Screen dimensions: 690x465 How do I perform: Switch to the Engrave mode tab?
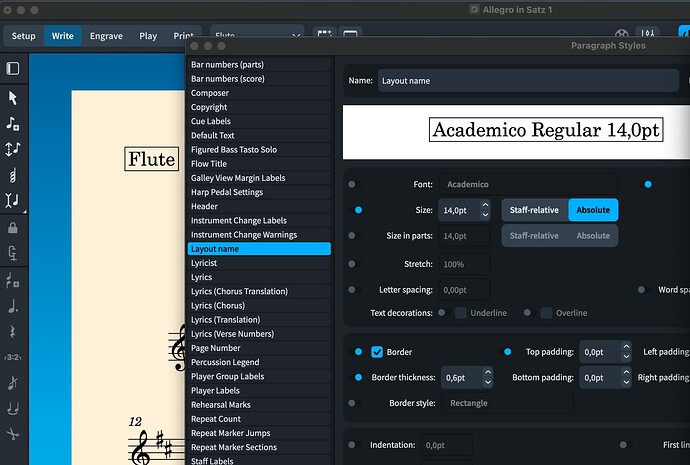pyautogui.click(x=106, y=36)
